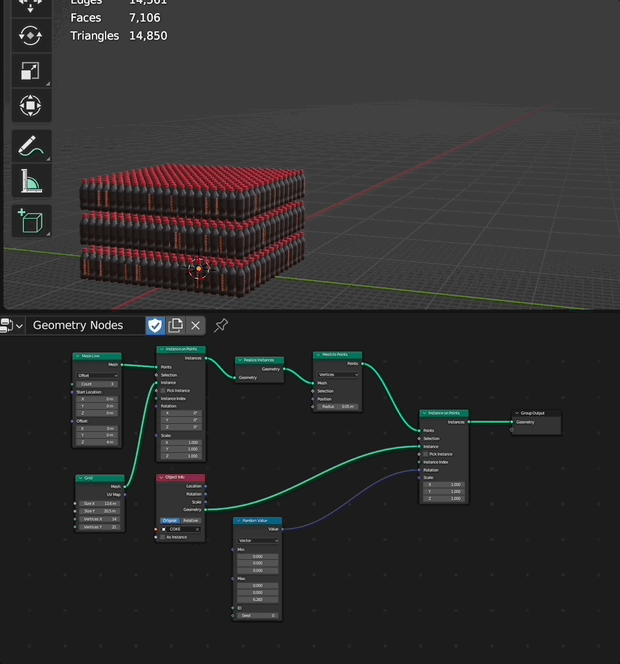The height and width of the screenshot is (664, 620).
Task: Select the Scale tool in viewport toolbar
Action: point(31,71)
